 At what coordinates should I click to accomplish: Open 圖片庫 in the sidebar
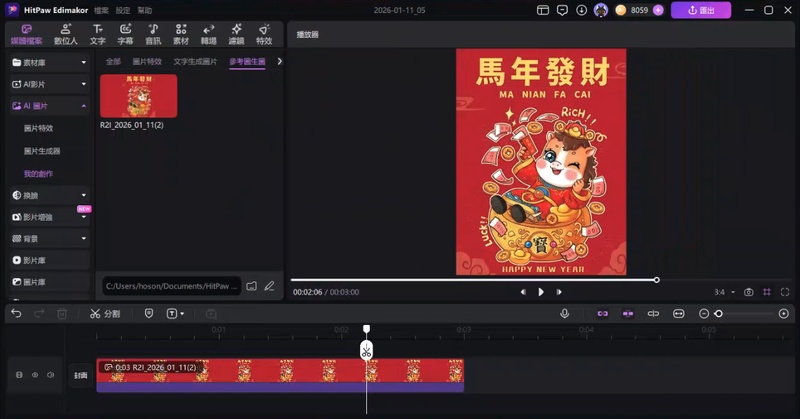[49, 282]
